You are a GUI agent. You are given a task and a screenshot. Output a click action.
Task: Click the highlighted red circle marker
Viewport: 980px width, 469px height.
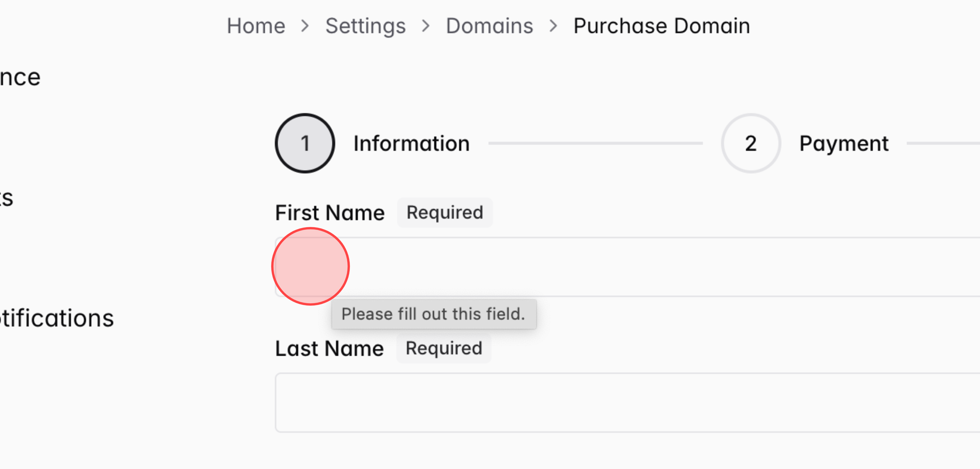point(310,266)
